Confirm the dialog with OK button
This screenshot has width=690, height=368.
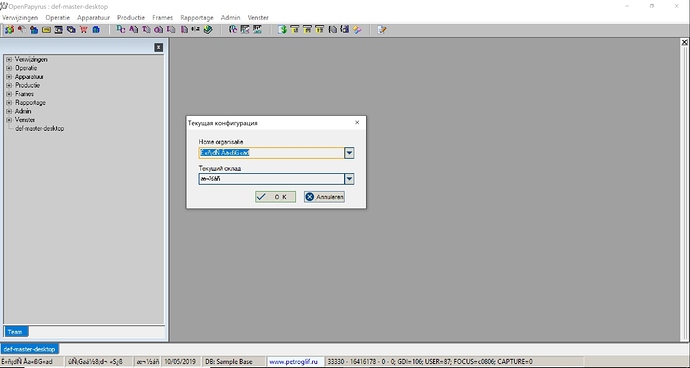click(x=275, y=197)
